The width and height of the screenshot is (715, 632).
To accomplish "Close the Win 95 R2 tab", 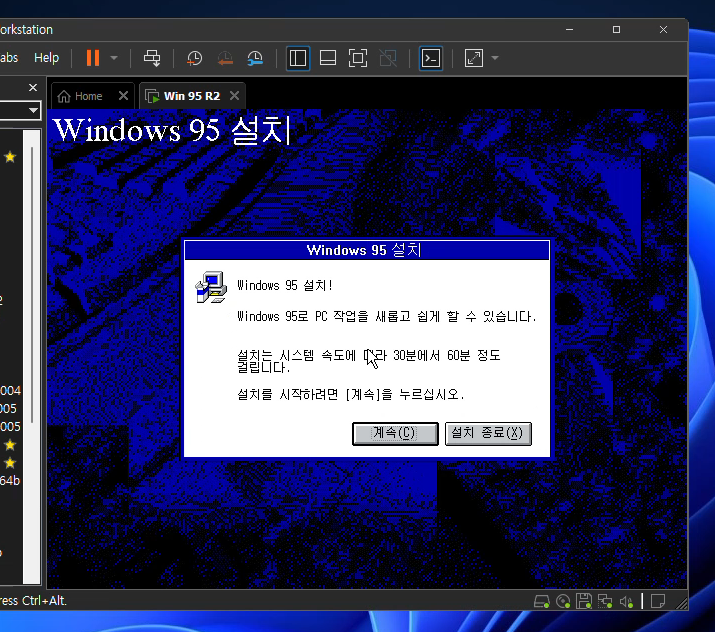I will [234, 96].
